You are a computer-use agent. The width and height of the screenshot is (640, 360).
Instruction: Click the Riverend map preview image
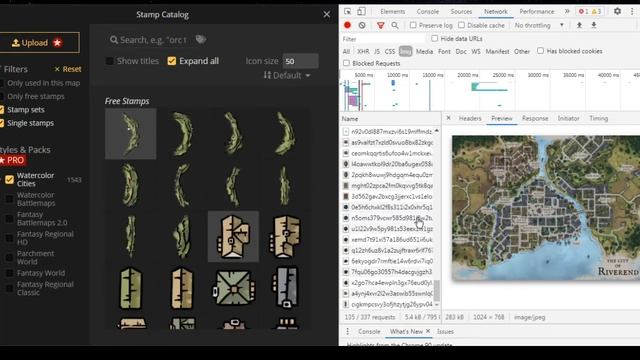tap(546, 208)
